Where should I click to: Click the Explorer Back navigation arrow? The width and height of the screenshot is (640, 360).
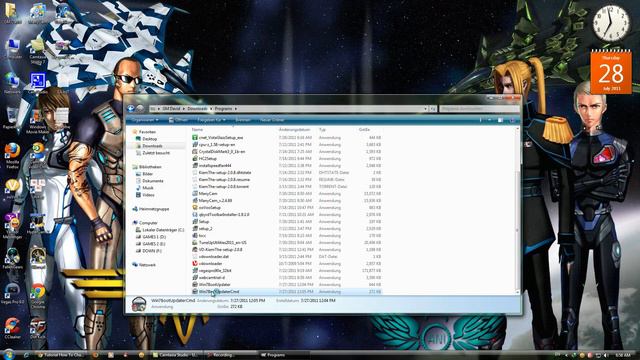(x=131, y=109)
